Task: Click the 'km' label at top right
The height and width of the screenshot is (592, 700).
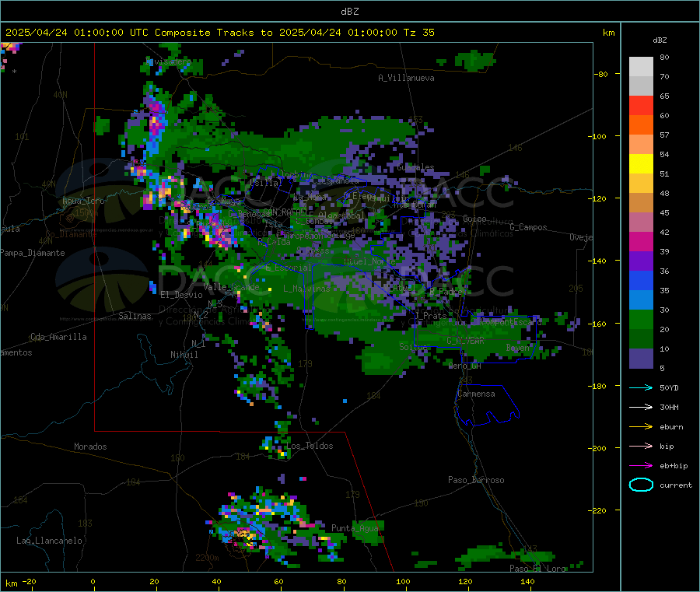Action: 608,33
